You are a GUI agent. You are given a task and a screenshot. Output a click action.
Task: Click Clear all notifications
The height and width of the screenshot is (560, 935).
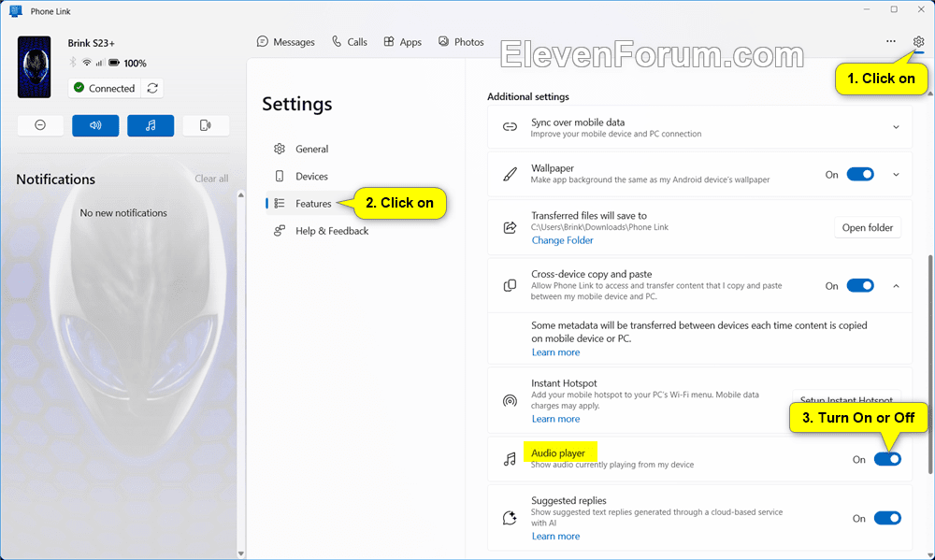[x=211, y=179]
